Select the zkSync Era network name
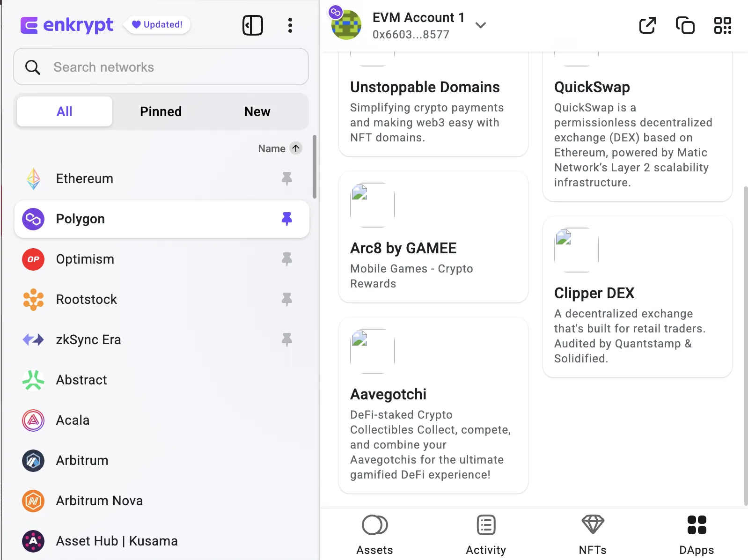 (x=88, y=340)
